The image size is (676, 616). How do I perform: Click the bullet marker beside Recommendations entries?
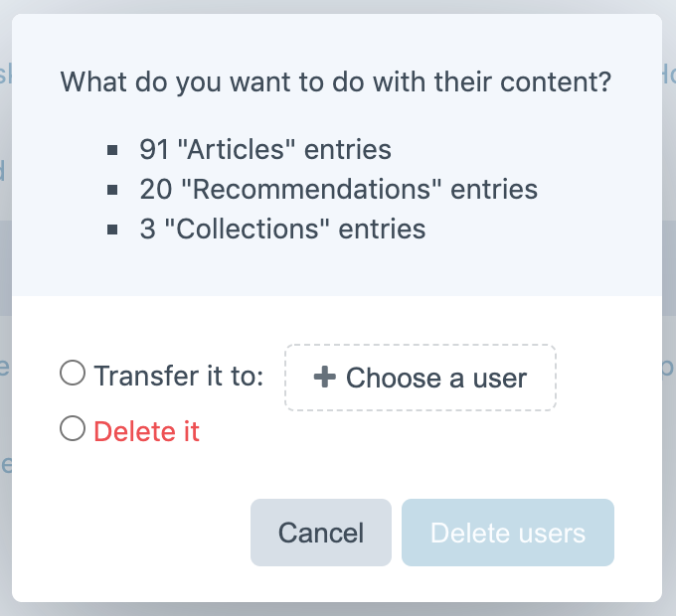pyautogui.click(x=113, y=190)
